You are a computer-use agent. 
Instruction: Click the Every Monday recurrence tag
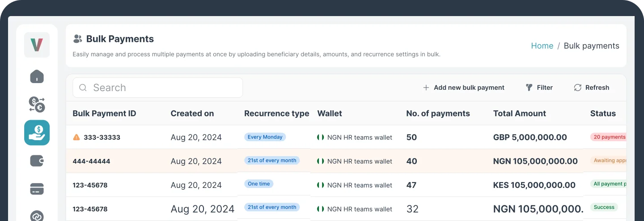pos(265,137)
